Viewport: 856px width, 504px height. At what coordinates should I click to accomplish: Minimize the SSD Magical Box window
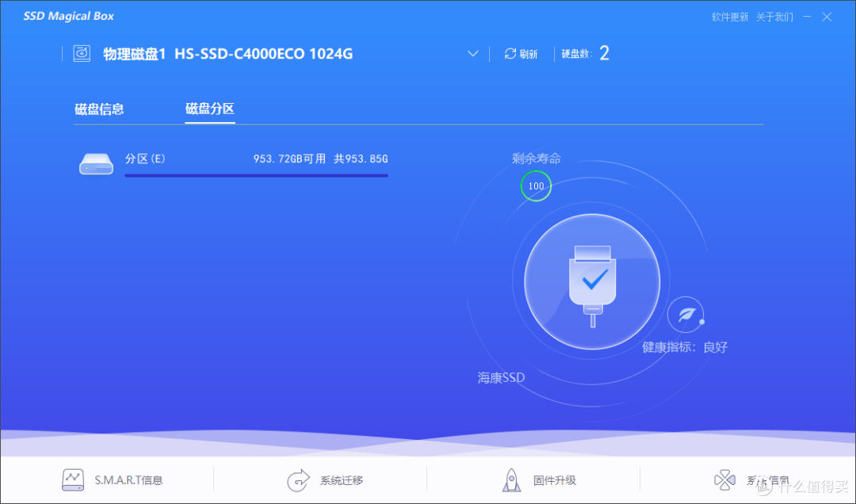pyautogui.click(x=807, y=17)
